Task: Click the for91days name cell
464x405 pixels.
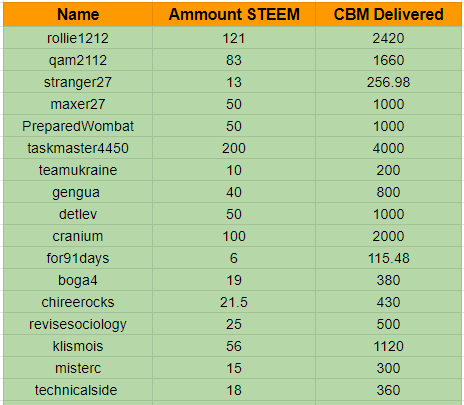Action: [78, 258]
